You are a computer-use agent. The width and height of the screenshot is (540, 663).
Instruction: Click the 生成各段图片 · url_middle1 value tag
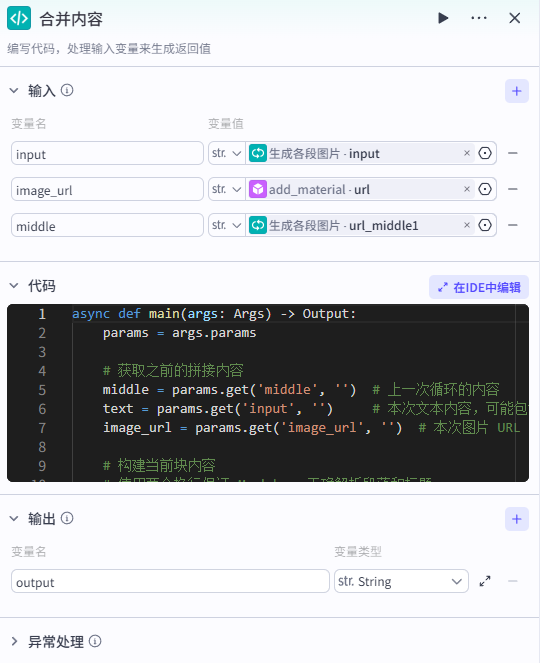(360, 225)
